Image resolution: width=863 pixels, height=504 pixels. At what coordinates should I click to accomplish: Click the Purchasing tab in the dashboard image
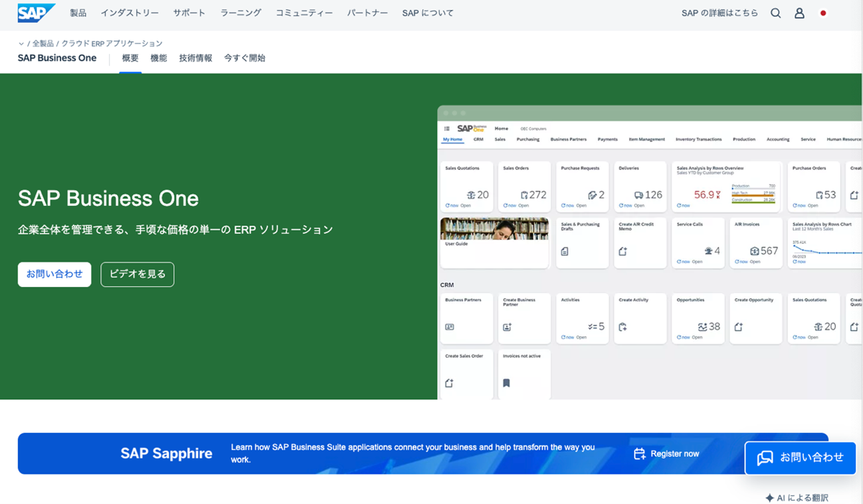pyautogui.click(x=528, y=139)
